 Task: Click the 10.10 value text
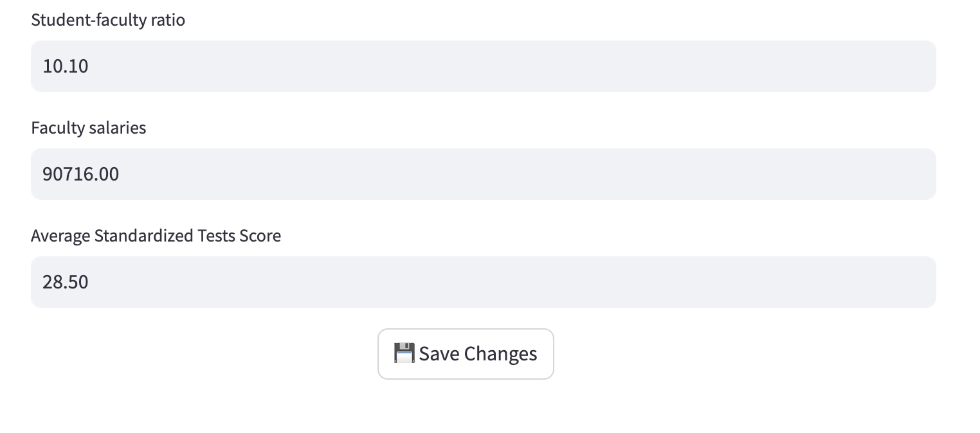coord(66,66)
